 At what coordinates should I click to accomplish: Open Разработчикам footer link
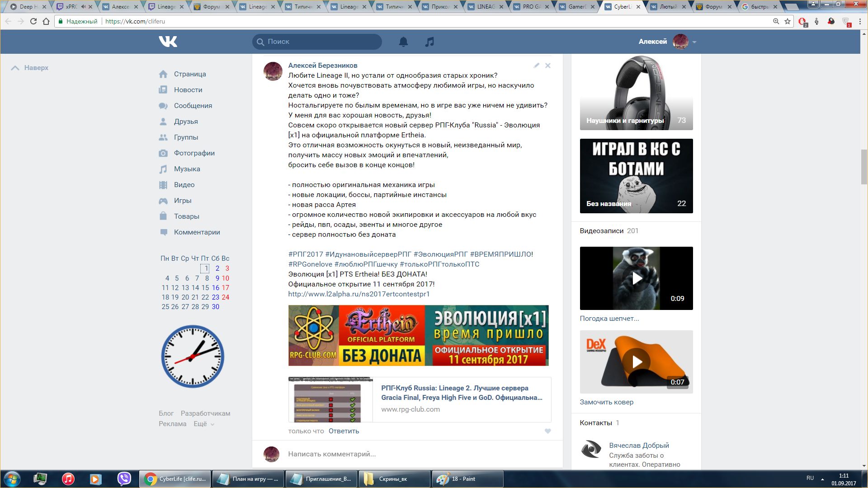pos(205,413)
